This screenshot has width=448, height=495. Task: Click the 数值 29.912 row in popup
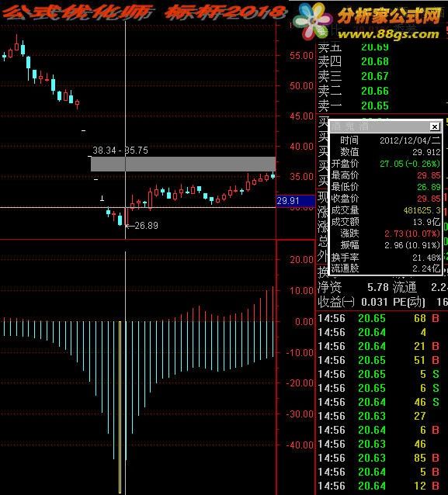(386, 152)
